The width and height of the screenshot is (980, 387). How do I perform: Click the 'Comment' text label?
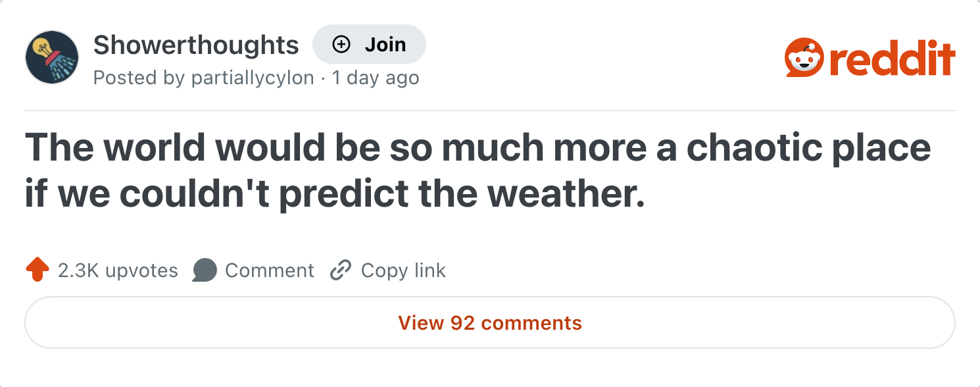[x=270, y=271]
